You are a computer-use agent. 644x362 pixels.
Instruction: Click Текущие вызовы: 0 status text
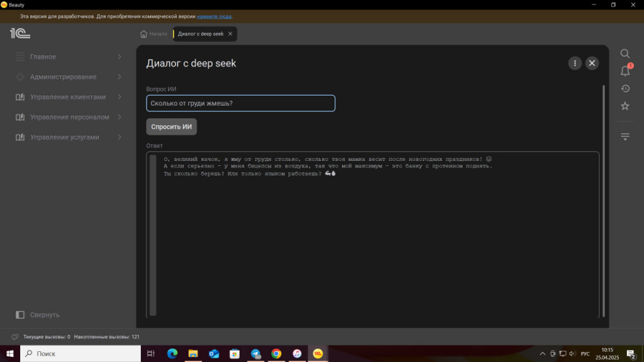coord(47,337)
